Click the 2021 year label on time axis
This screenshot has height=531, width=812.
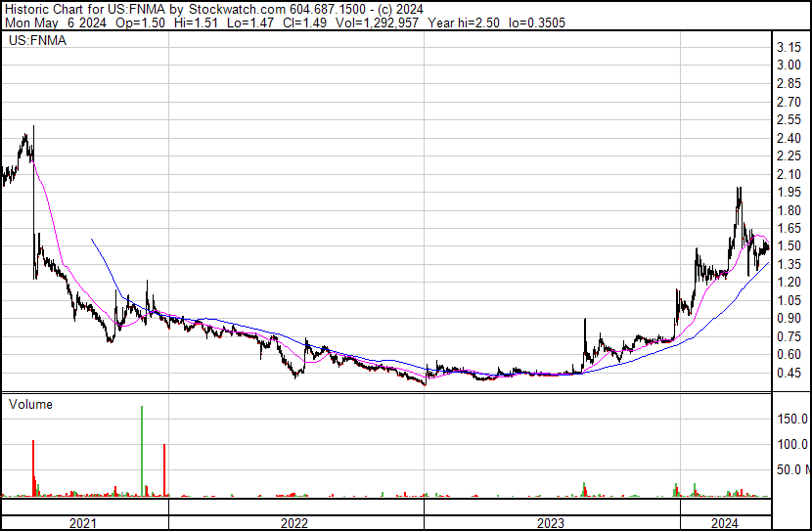83,523
